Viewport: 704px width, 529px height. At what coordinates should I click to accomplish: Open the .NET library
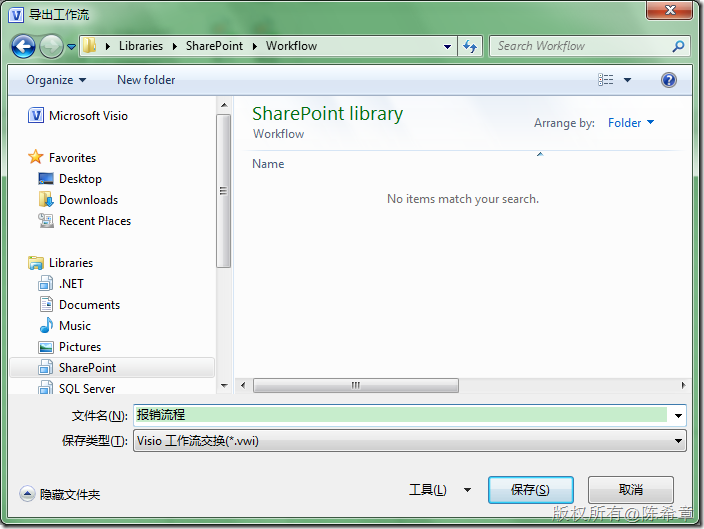(x=71, y=284)
